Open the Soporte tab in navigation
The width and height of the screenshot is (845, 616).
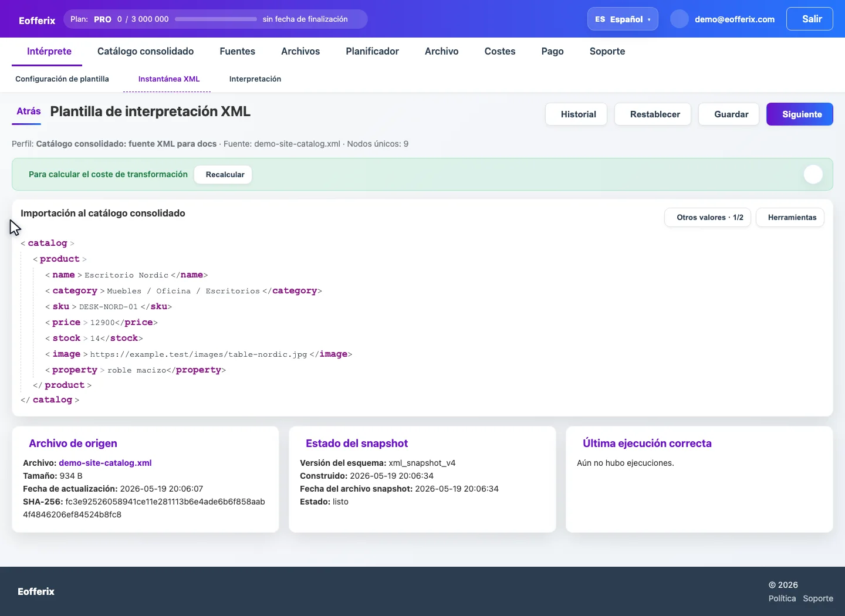[x=607, y=51]
